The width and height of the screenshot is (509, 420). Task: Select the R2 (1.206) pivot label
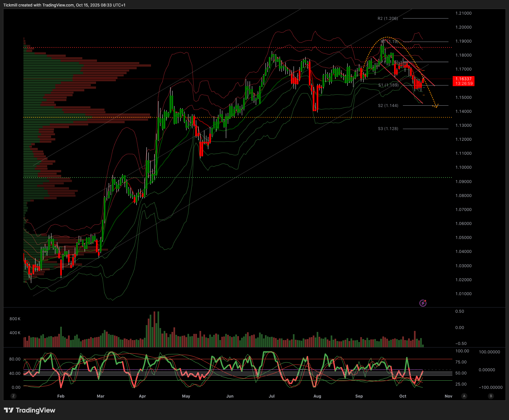[388, 19]
